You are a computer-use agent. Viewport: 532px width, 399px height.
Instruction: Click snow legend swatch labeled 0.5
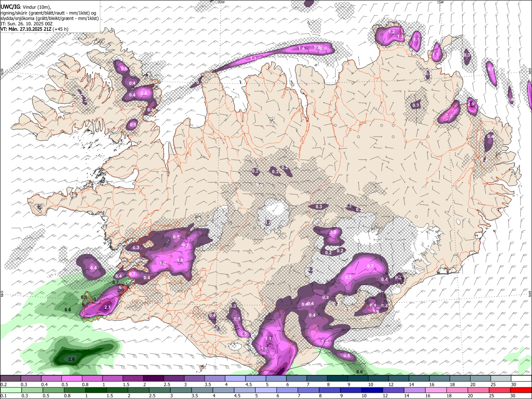(71, 379)
